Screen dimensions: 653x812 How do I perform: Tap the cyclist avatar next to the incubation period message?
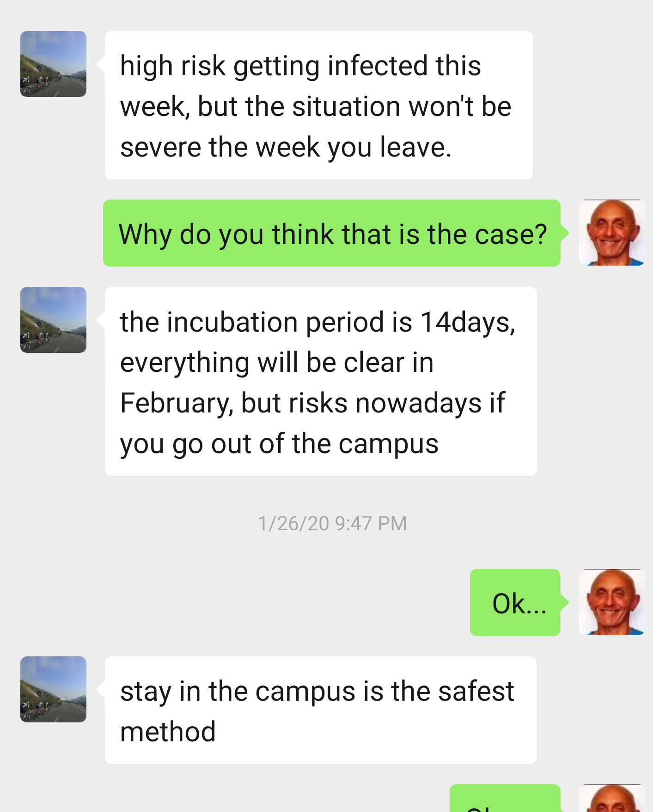tap(53, 320)
